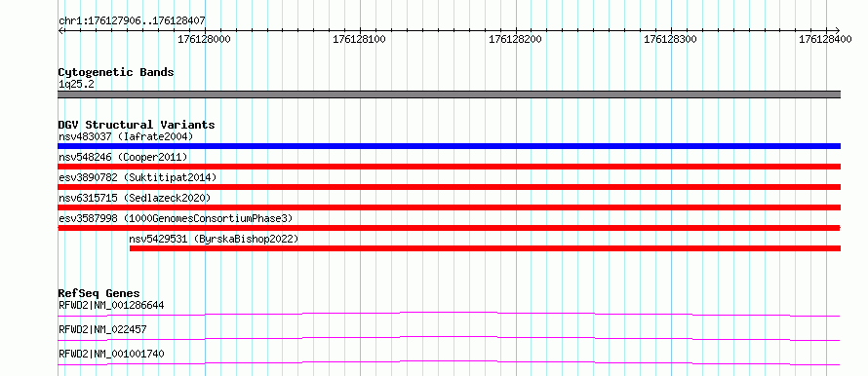
Task: Open nsv5429531 (ByrskaBishop2022) variant label
Action: tap(214, 239)
